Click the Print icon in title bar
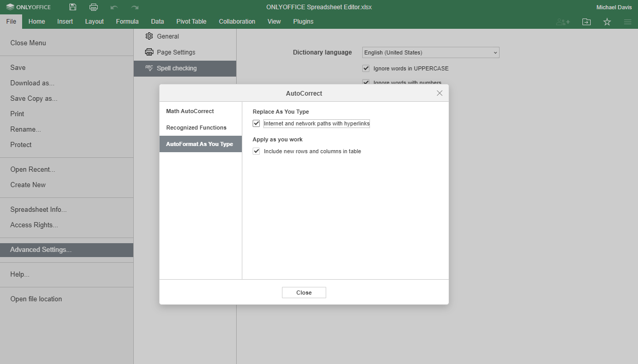This screenshot has width=638, height=364. pyautogui.click(x=93, y=7)
